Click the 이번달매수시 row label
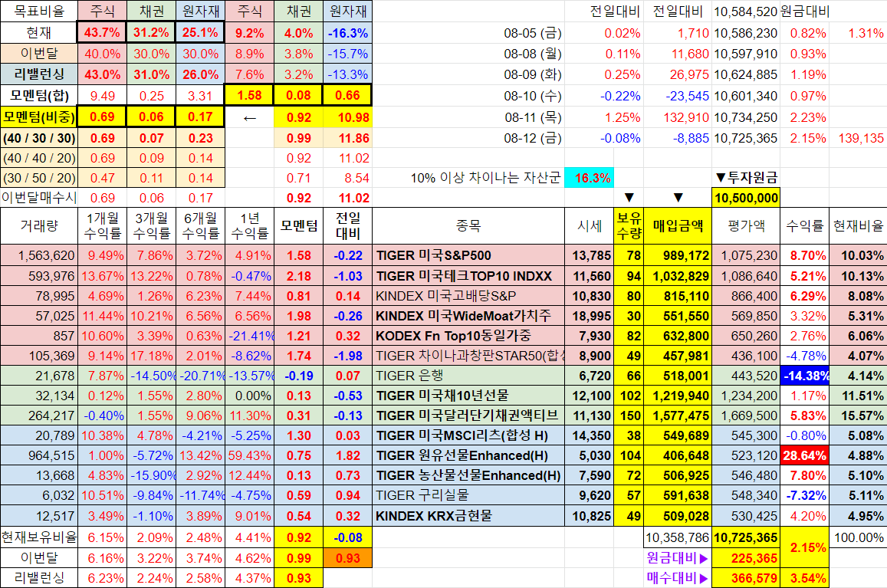Image resolution: width=887 pixels, height=588 pixels. coord(39,198)
